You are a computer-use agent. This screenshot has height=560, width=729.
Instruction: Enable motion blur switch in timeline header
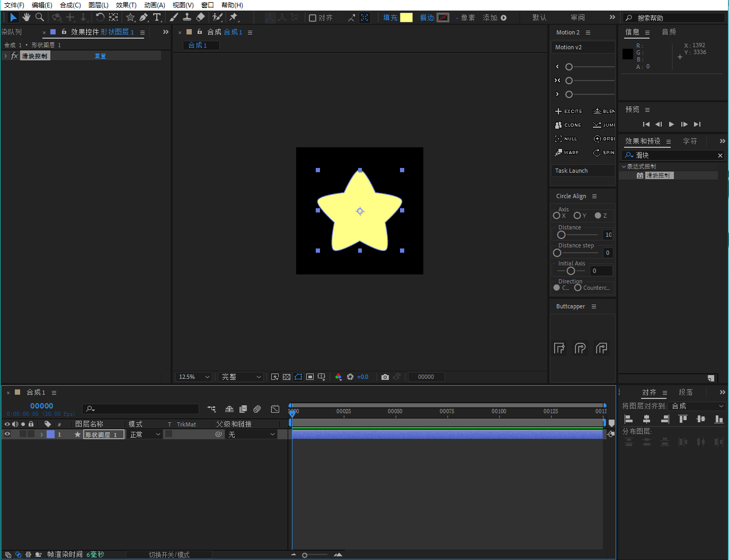tap(257, 409)
